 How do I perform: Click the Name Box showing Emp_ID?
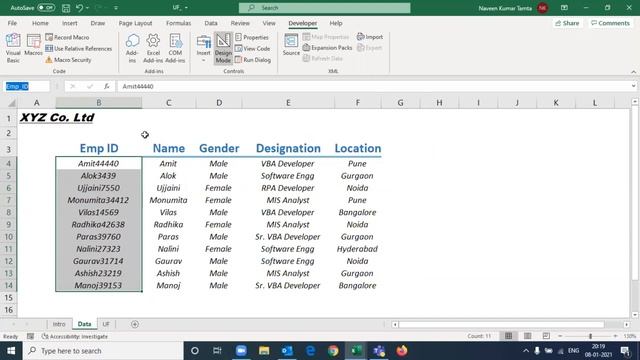(27, 86)
